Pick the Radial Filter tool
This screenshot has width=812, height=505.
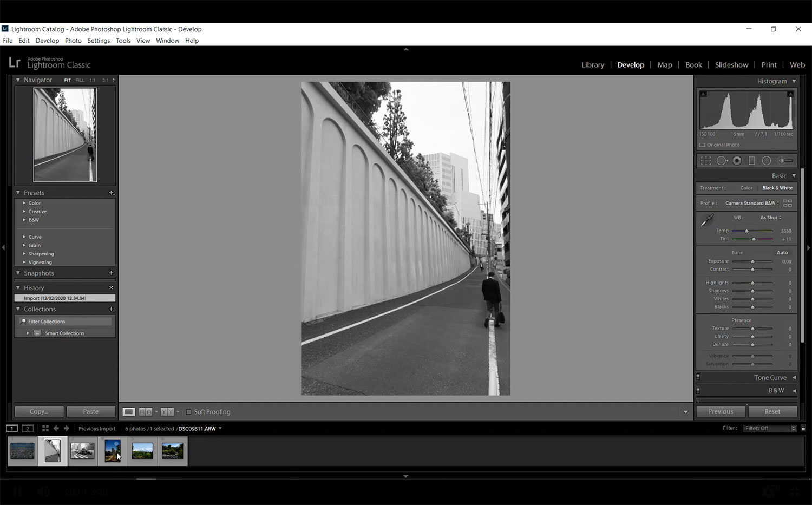766,161
